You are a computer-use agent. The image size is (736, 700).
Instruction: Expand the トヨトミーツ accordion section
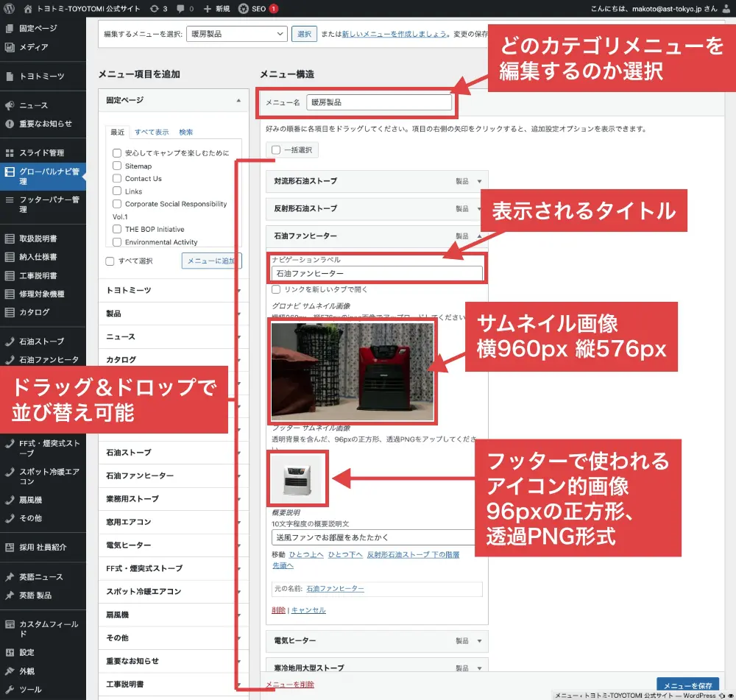(173, 290)
